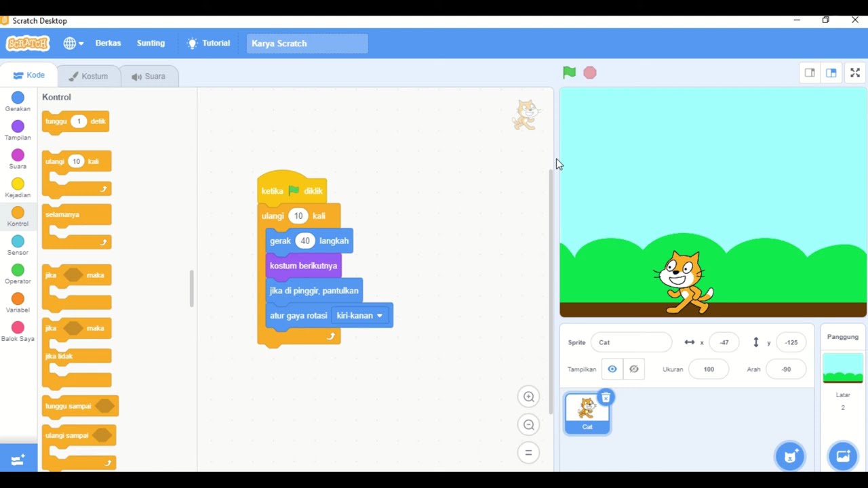Zoom in the code workspace

coord(529,397)
